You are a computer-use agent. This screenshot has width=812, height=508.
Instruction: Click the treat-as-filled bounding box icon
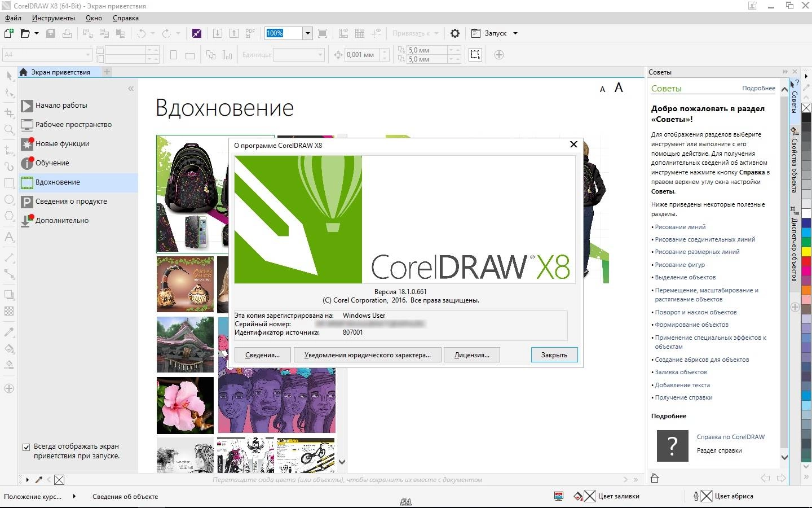point(475,55)
